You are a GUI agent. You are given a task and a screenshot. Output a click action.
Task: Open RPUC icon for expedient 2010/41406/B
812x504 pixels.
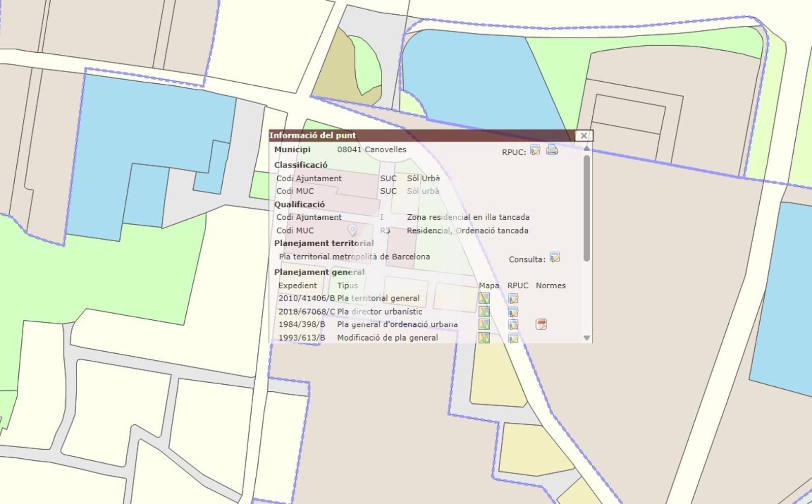tap(513, 298)
